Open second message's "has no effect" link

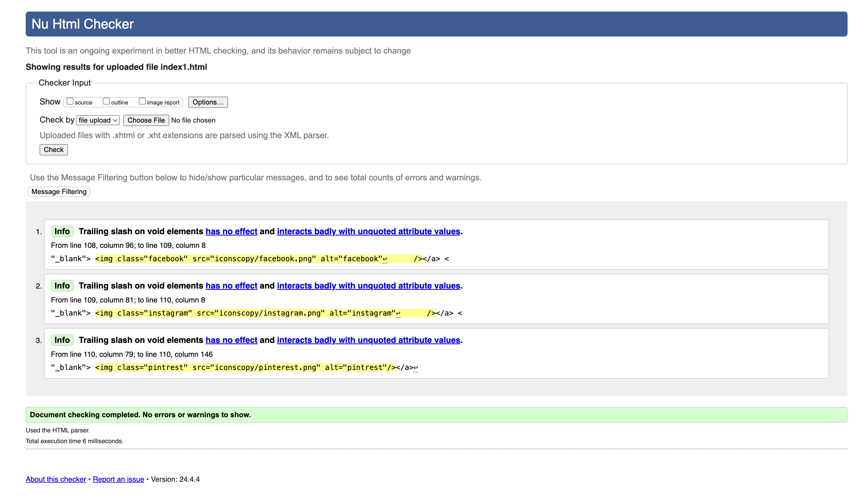231,286
